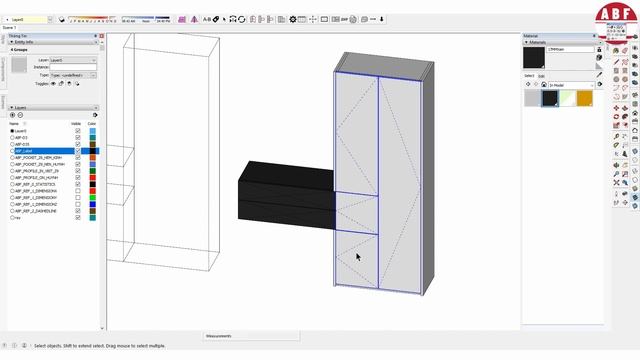Open the In Model materials library dropdown
The width and height of the screenshot is (640, 360).
pos(592,85)
